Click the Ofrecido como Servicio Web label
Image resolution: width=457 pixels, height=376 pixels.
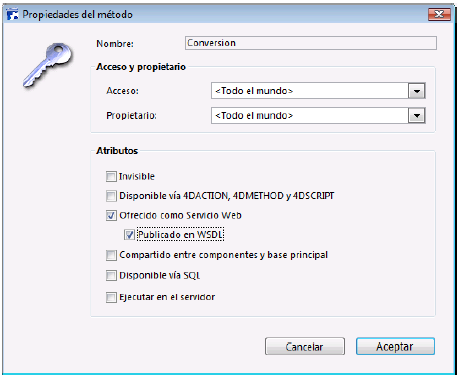180,215
